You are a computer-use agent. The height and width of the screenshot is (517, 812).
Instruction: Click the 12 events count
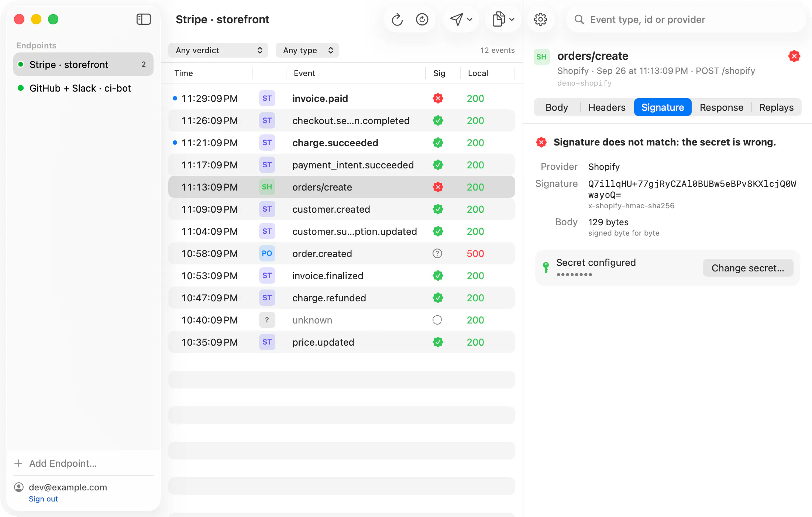[497, 50]
